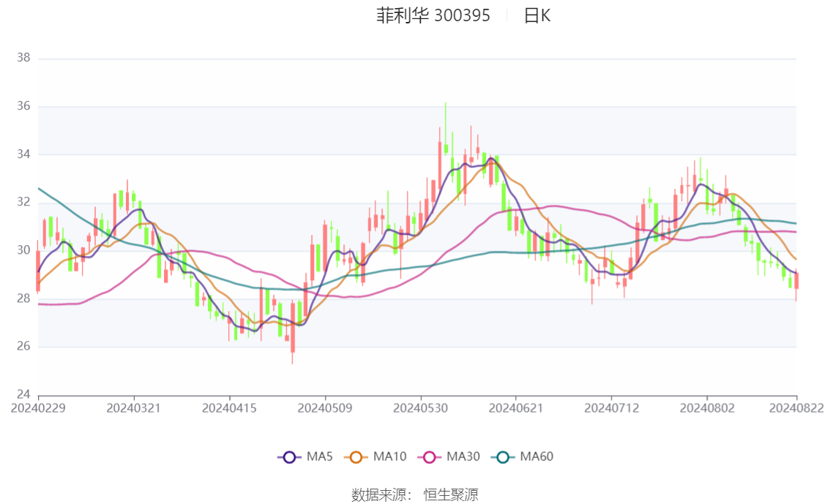Click x-axis date label 20240822

[796, 408]
